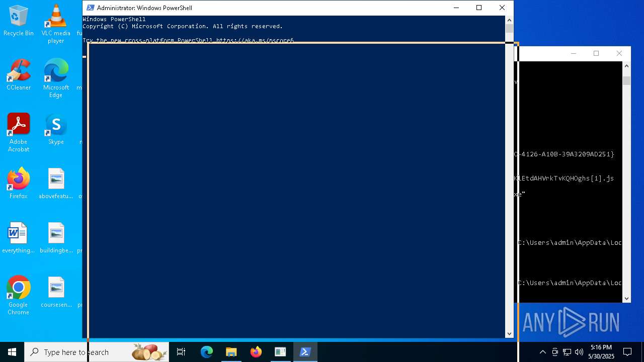Click the taskbar search box
This screenshot has width=644, height=362.
point(97,352)
